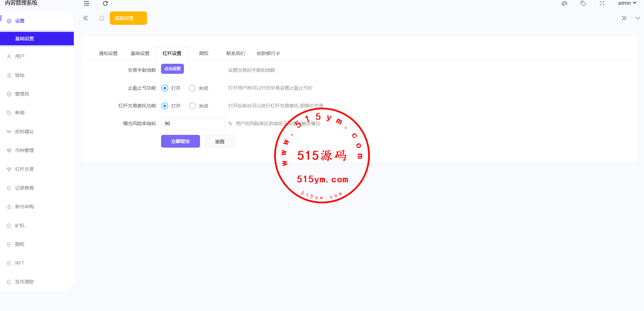Image resolution: width=644 pixels, height=311 pixels.
Task: Set stop-profit/loss function to 关闭
Action: pyautogui.click(x=192, y=88)
